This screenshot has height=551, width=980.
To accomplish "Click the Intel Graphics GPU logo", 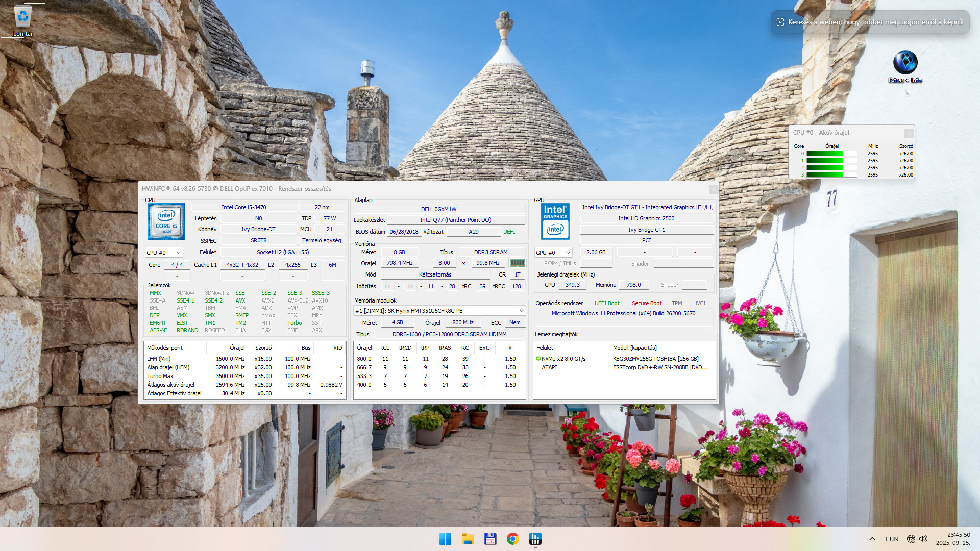I will pyautogui.click(x=555, y=221).
